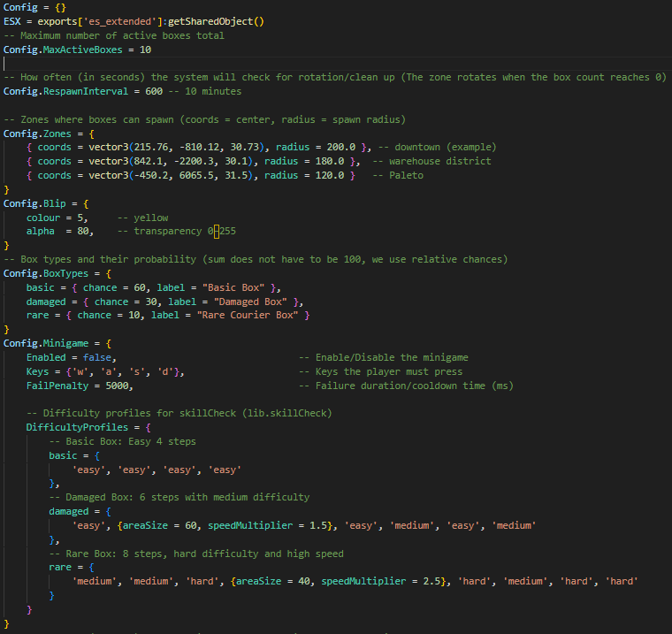672x634 pixels.
Task: Click the comment starting 'How often (in seconds)'
Action: click(335, 77)
